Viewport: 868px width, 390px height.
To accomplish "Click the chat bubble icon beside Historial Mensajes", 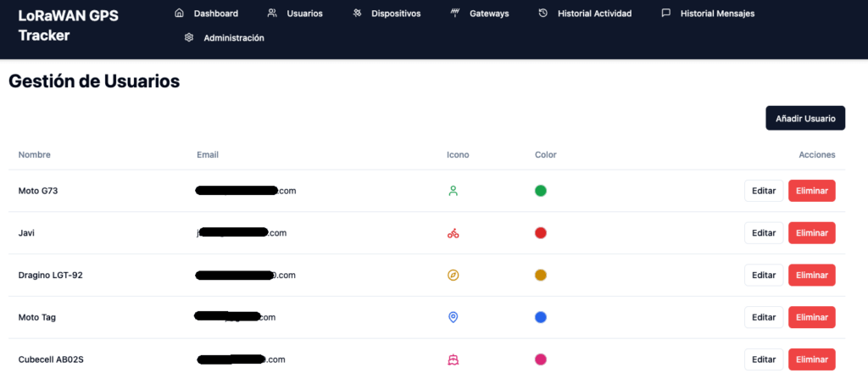I will (665, 14).
